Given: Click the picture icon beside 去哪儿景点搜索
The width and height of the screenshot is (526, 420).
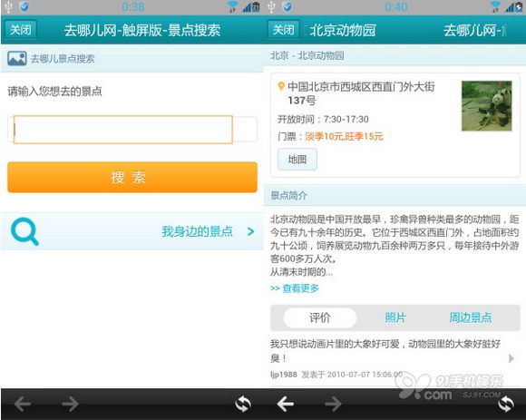Looking at the screenshot, I should pos(17,58).
